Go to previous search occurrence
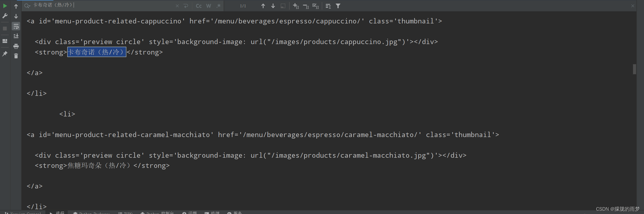This screenshot has height=214, width=644. (263, 6)
